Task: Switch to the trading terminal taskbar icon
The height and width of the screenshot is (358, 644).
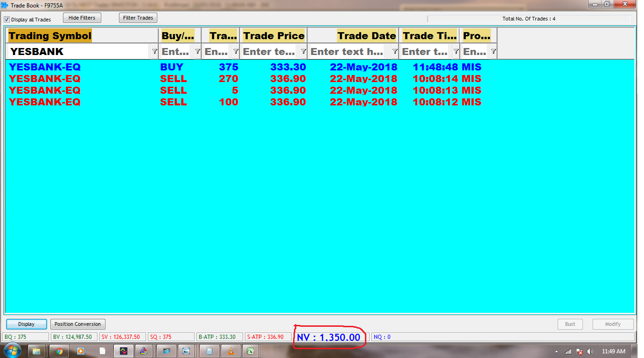Action: (124, 351)
